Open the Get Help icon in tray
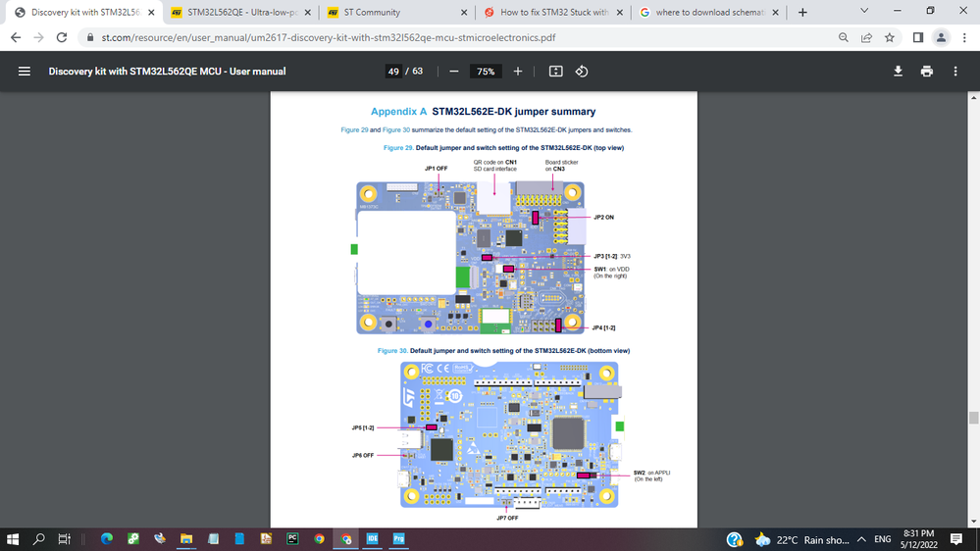Viewport: 980px width, 551px height. (735, 540)
